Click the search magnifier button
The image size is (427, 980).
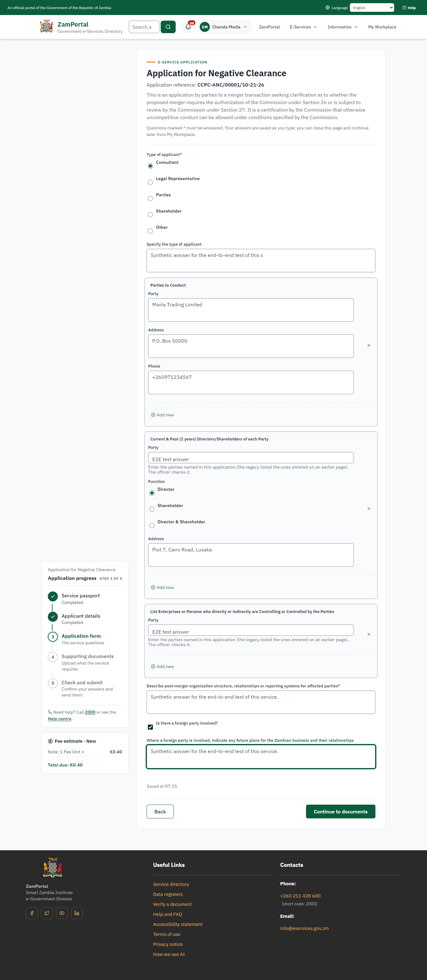(x=168, y=27)
